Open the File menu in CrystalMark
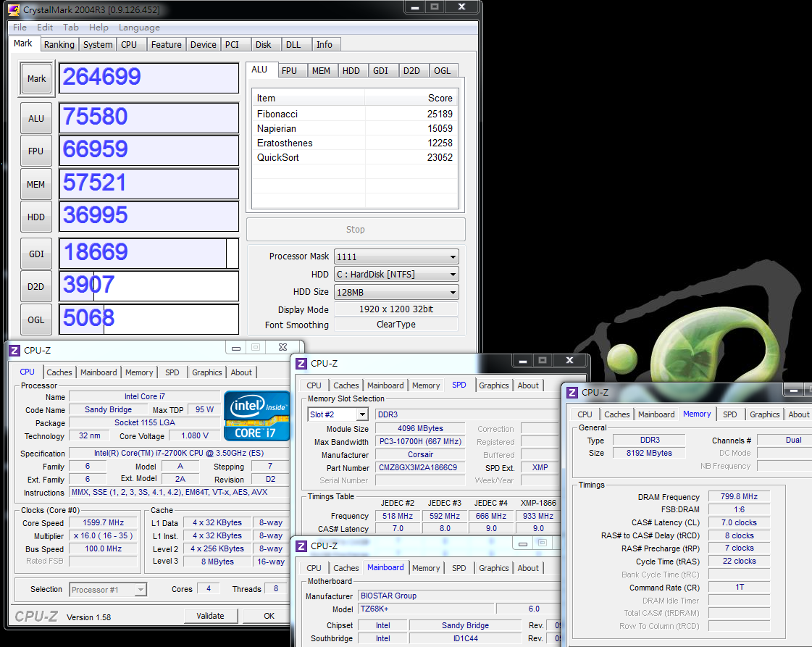Image resolution: width=812 pixels, height=647 pixels. (x=20, y=28)
